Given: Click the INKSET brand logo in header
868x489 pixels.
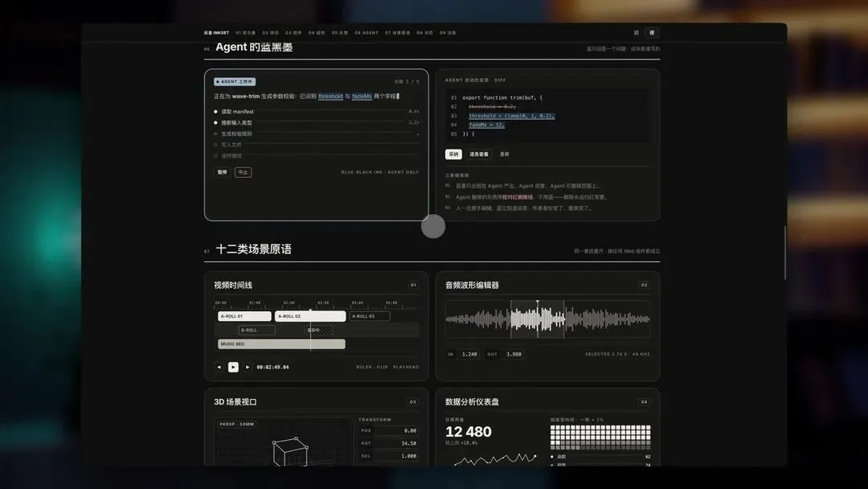Looking at the screenshot, I should click(216, 33).
